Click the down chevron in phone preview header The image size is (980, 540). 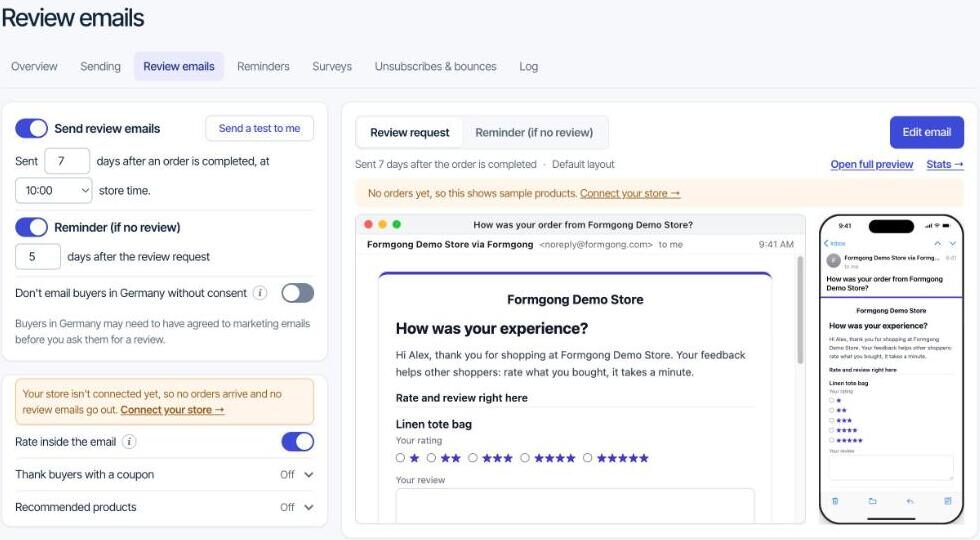coord(952,243)
